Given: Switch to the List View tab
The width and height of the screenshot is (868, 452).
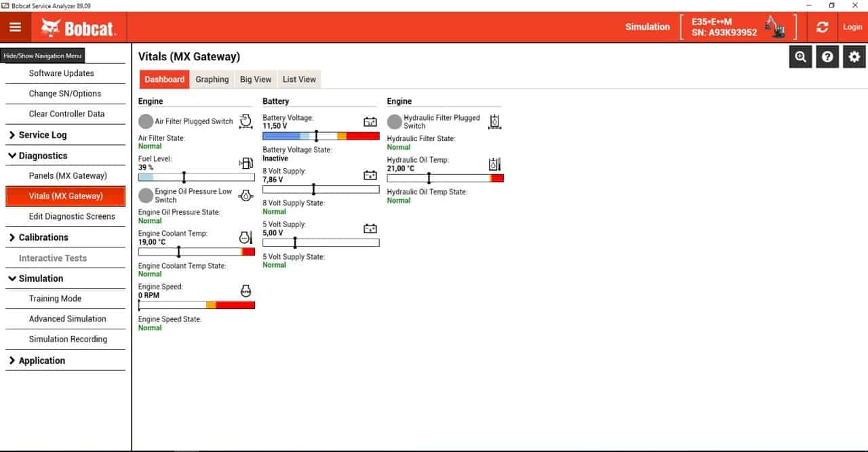Looking at the screenshot, I should point(299,79).
